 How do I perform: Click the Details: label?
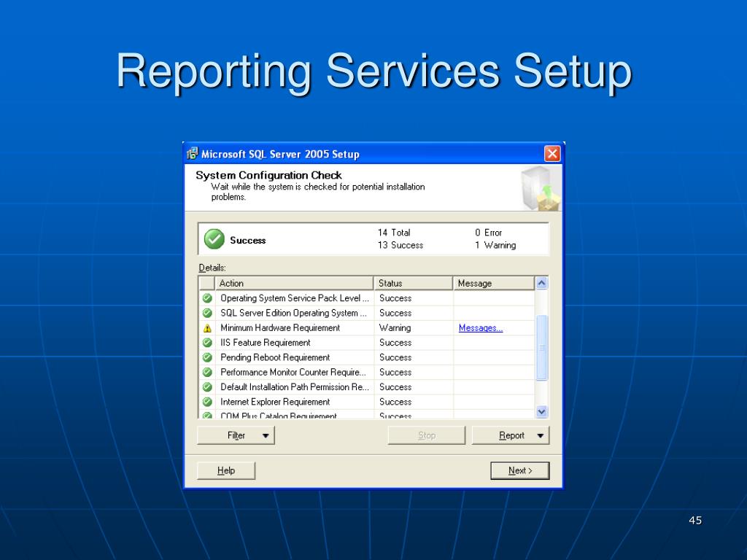(212, 268)
